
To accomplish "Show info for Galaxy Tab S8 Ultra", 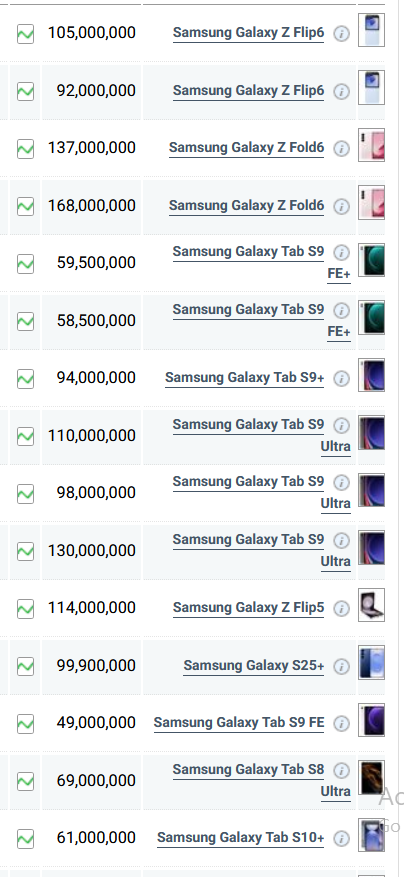I will click(x=341, y=771).
